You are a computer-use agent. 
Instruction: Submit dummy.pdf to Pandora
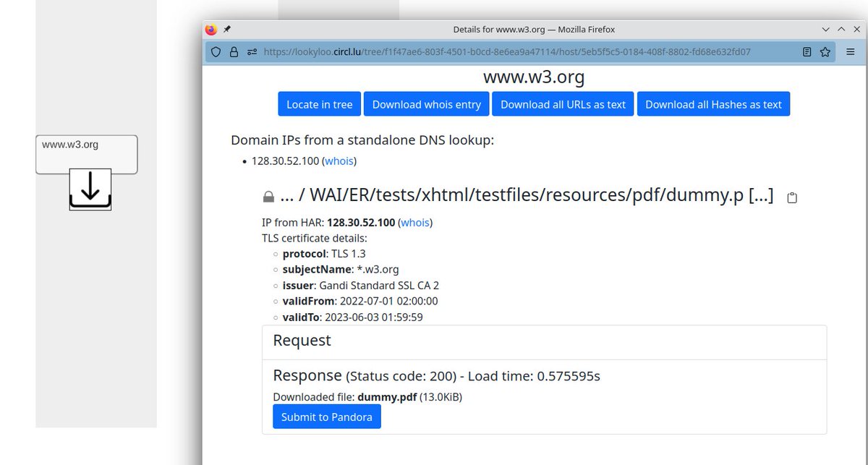click(327, 417)
